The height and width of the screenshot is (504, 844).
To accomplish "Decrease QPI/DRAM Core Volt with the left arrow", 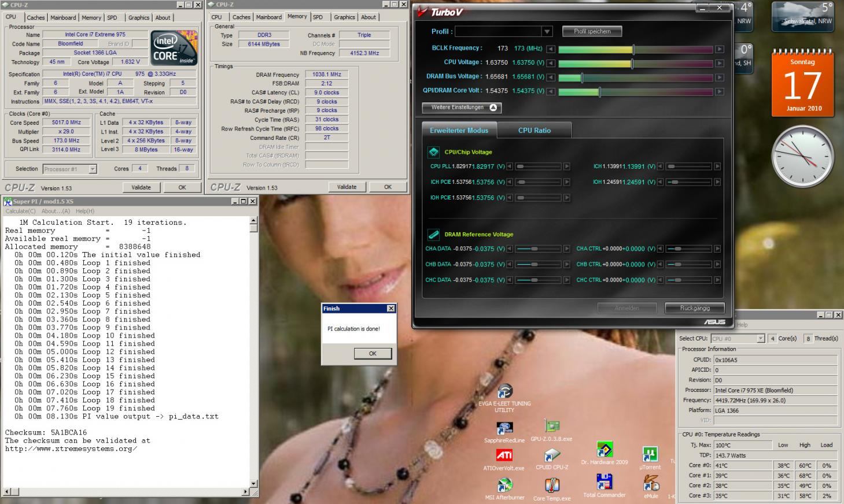I will tap(551, 92).
